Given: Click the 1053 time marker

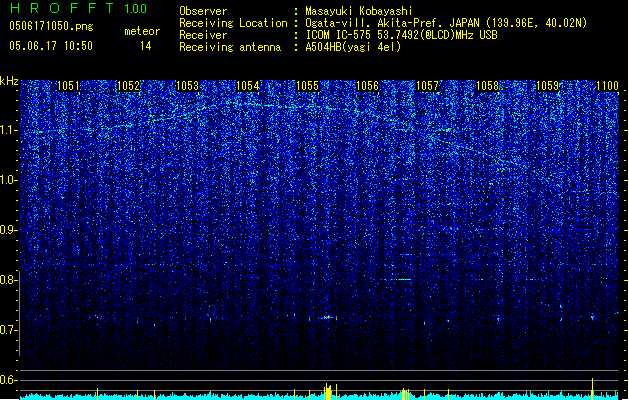Looking at the screenshot, I should (x=188, y=86).
